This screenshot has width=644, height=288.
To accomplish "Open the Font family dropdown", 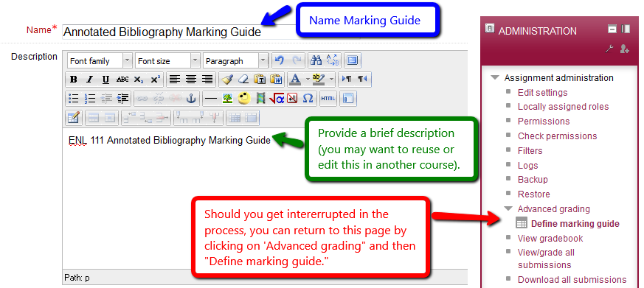I will 100,60.
